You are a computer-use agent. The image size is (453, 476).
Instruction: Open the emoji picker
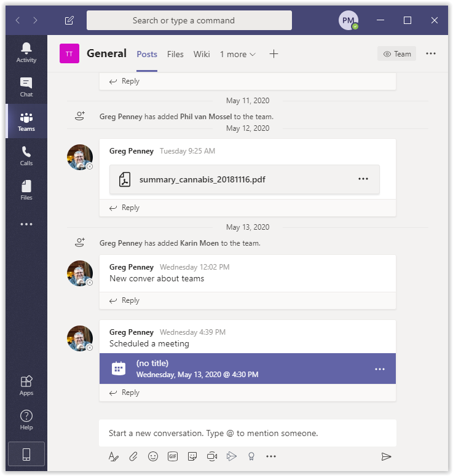pos(153,456)
